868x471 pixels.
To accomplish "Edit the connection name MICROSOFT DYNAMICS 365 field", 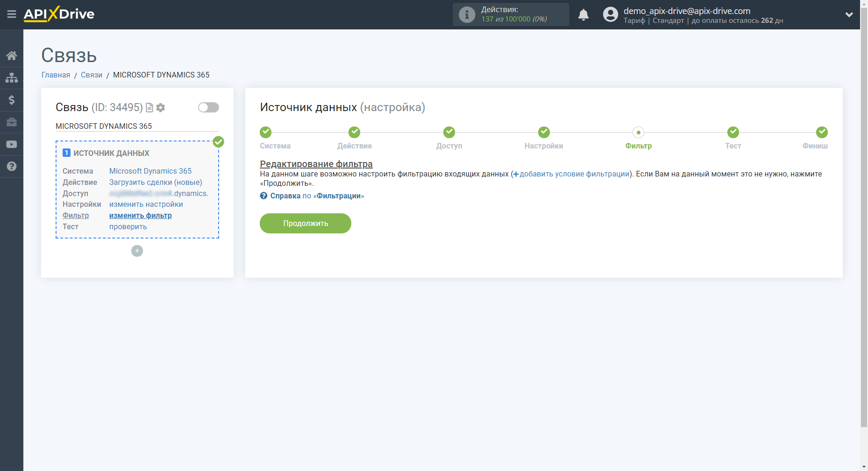I will [x=137, y=126].
